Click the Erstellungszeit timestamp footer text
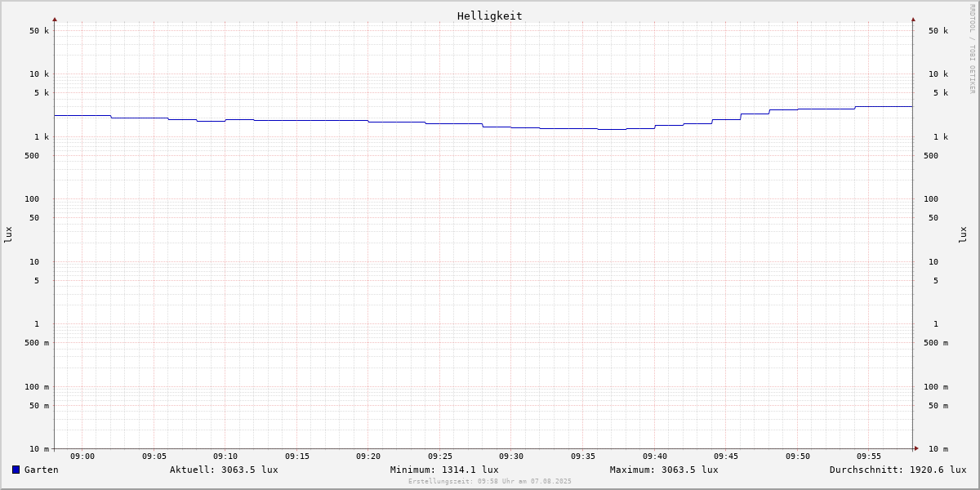 490,481
